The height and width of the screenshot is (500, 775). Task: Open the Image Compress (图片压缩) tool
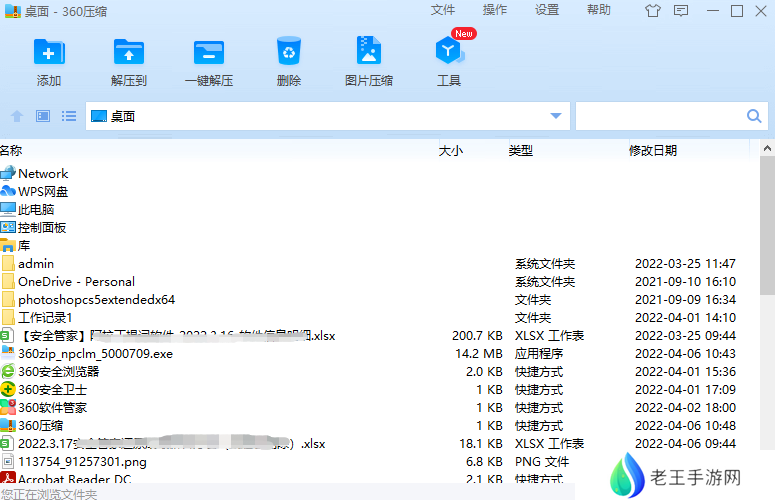pyautogui.click(x=369, y=50)
